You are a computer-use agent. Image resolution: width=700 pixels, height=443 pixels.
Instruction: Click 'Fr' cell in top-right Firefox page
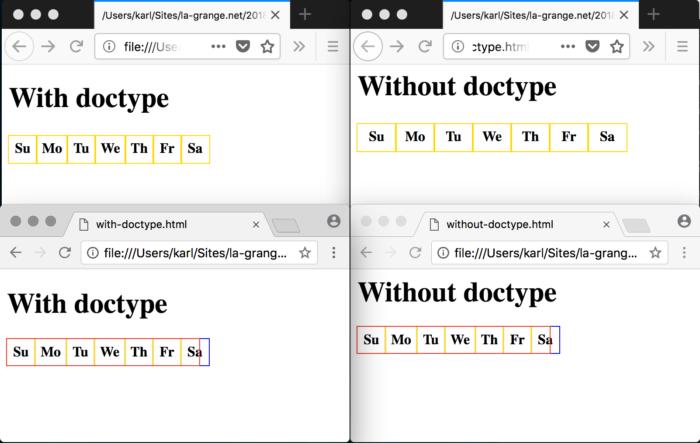569,137
